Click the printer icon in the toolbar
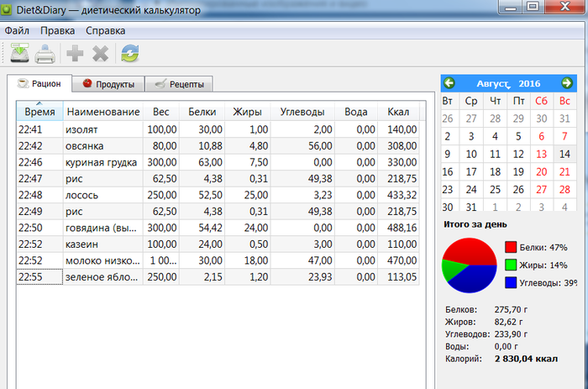The height and width of the screenshot is (389, 588). (x=45, y=55)
